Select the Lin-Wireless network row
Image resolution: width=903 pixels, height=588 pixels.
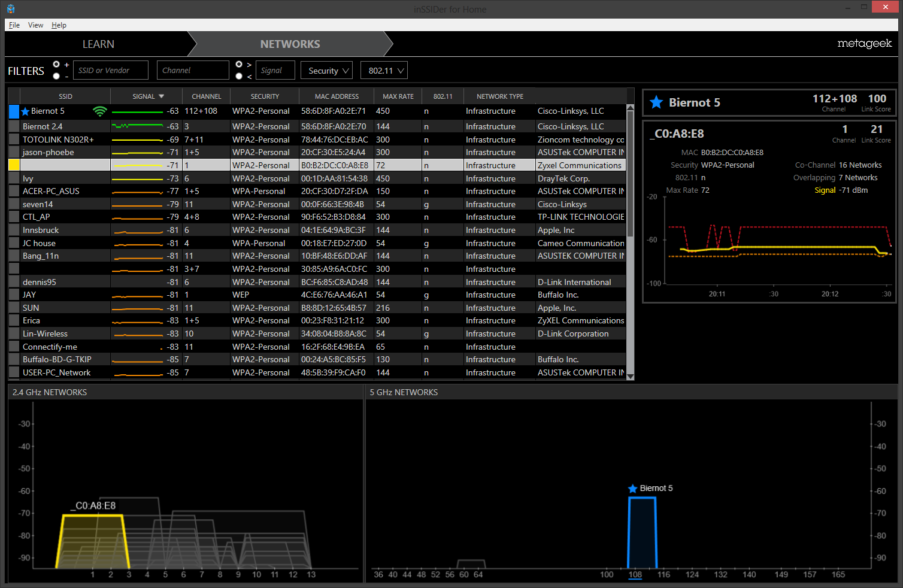click(x=317, y=334)
